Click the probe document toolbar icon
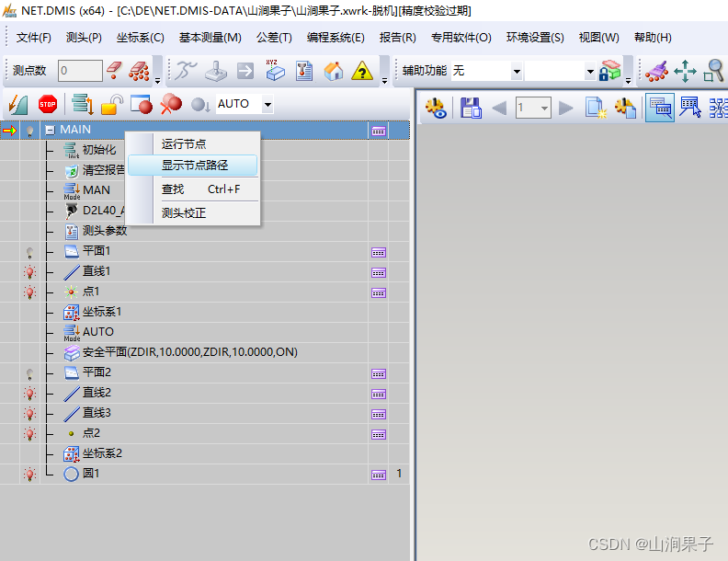This screenshot has width=728, height=561. (304, 71)
